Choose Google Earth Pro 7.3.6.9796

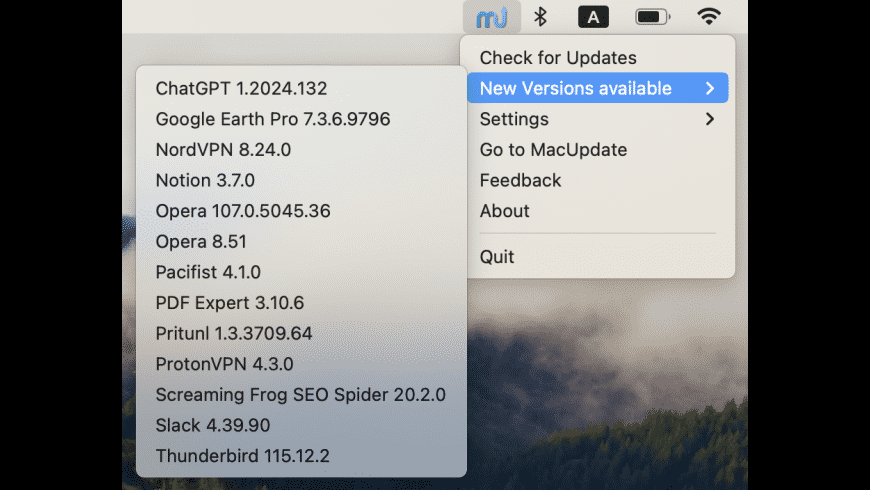click(x=301, y=119)
